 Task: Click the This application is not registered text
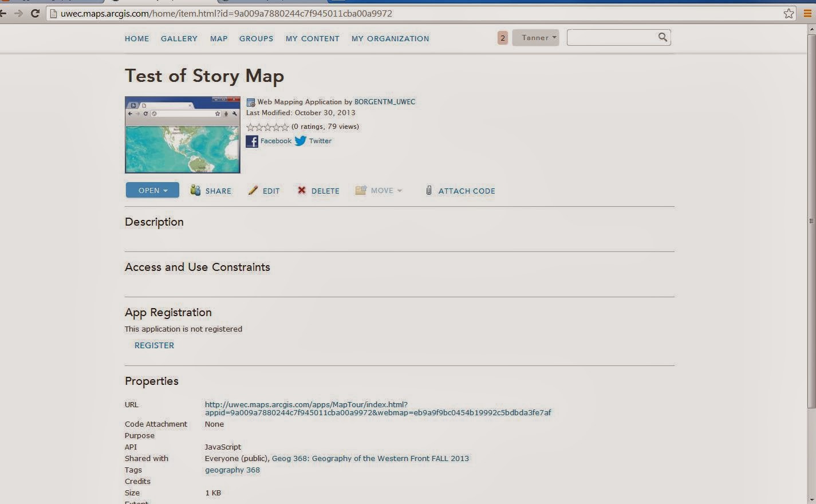pyautogui.click(x=183, y=329)
